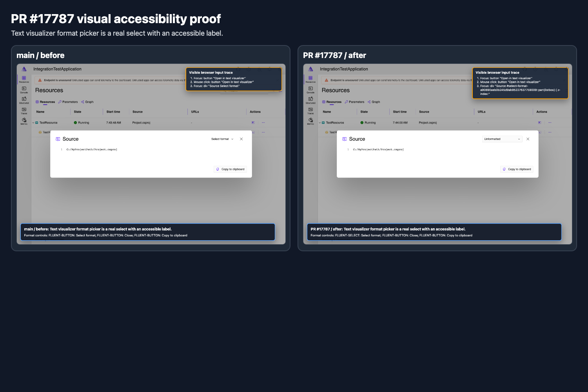Open second row ellipsis menu in after panel
The image size is (588, 392).
[550, 132]
